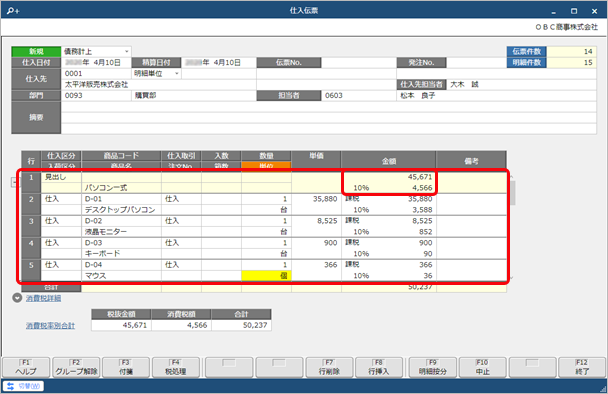Click the 商品コード column header
The image size is (608, 394).
[121, 156]
